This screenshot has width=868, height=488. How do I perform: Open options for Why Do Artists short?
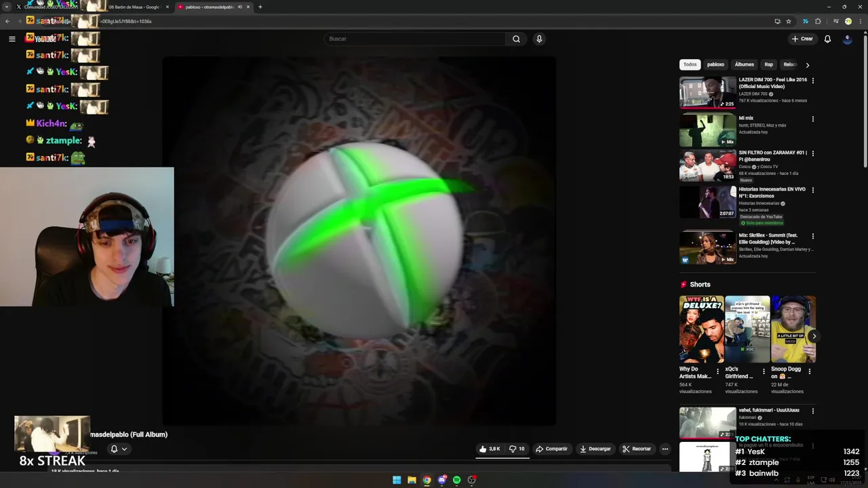coord(718,371)
